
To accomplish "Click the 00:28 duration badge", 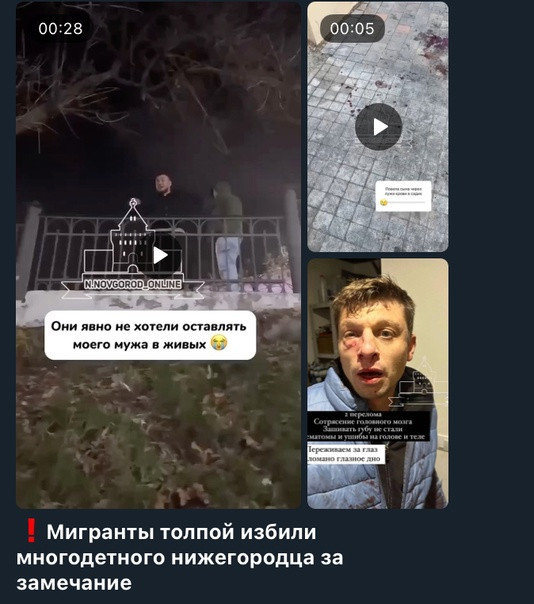I will (x=60, y=29).
